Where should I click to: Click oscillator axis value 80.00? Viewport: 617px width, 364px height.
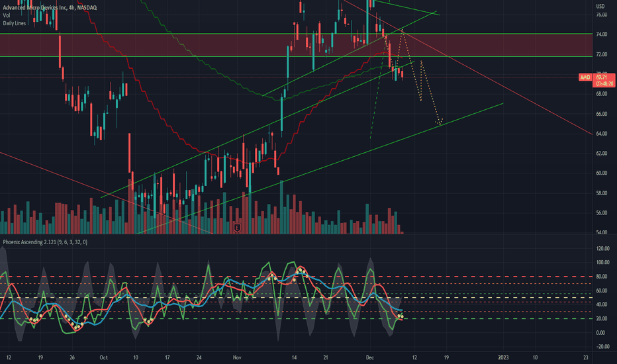pyautogui.click(x=601, y=277)
